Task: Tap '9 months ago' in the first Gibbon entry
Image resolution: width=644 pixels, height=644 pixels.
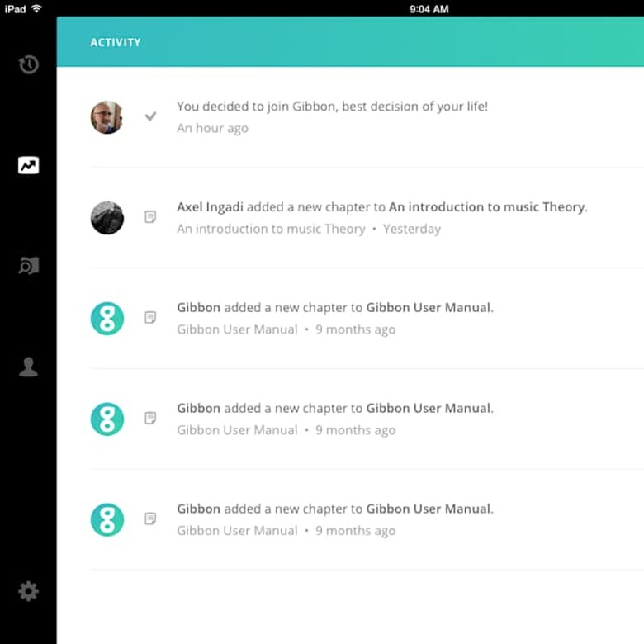Action: (355, 329)
